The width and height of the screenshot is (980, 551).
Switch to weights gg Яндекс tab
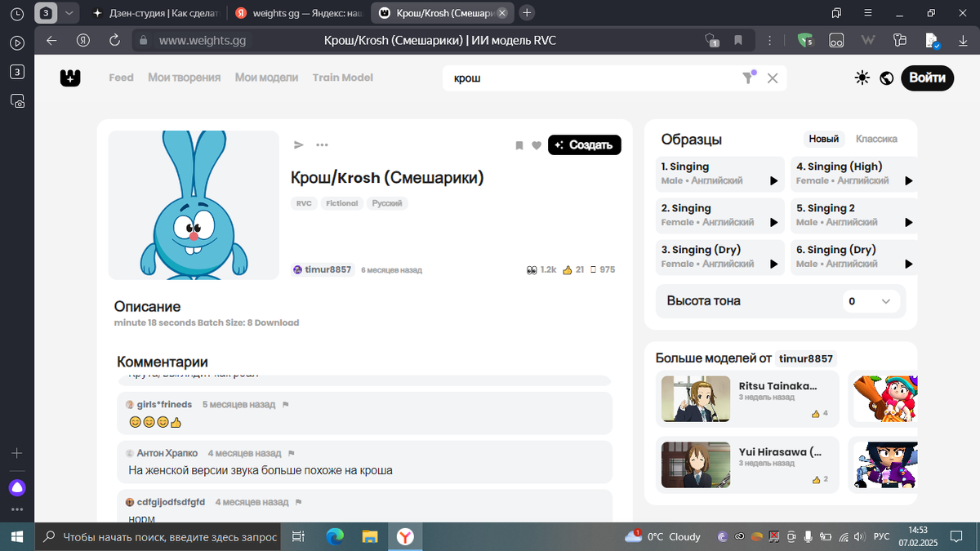(x=299, y=13)
